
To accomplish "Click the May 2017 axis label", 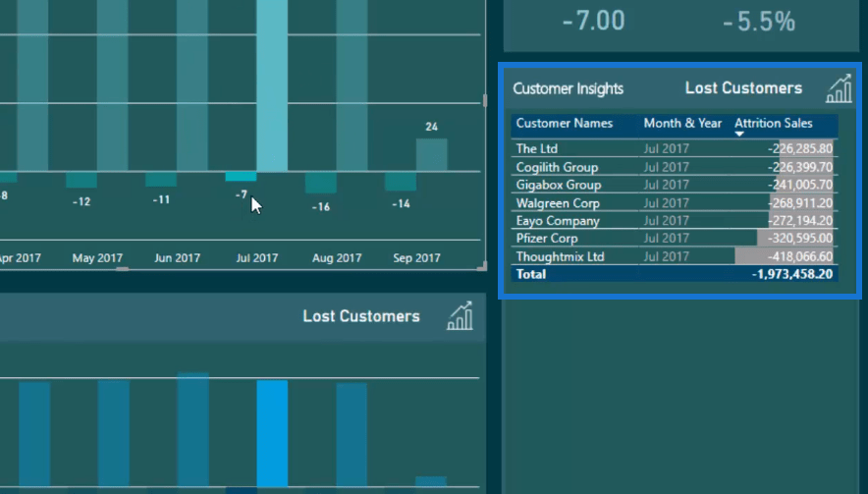I will tap(97, 258).
